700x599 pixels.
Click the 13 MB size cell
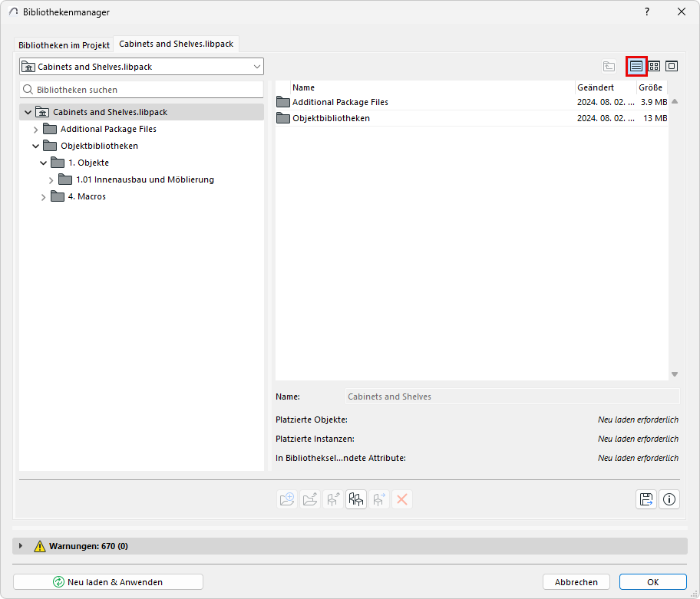[x=655, y=118]
